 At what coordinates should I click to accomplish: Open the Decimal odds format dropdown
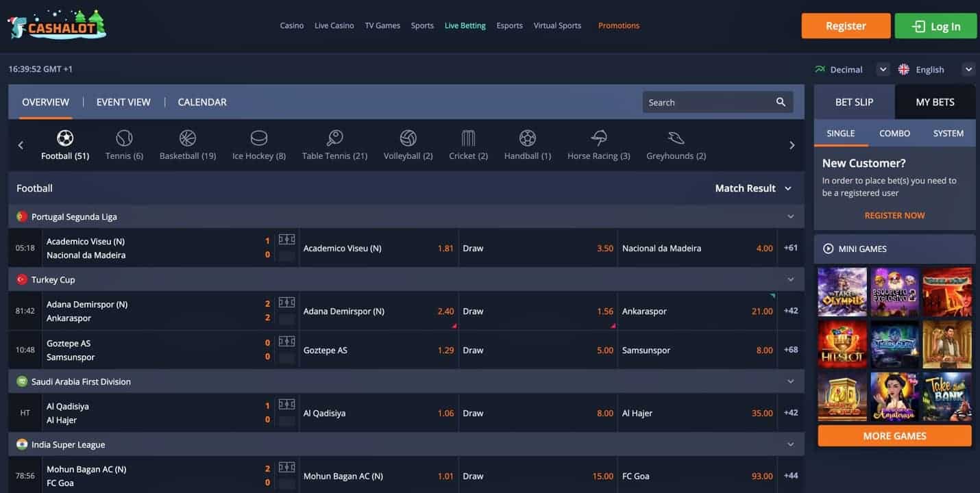point(883,69)
